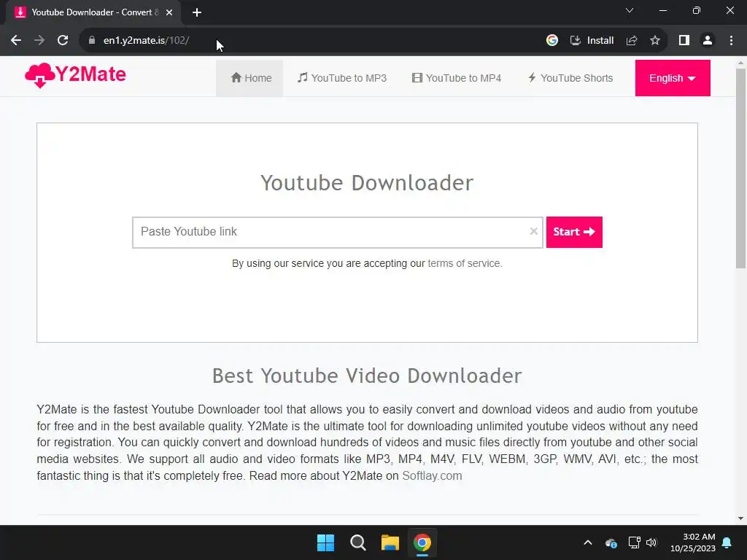Image resolution: width=747 pixels, height=560 pixels.
Task: Reload the page with the refresh icon
Action: [x=63, y=41]
